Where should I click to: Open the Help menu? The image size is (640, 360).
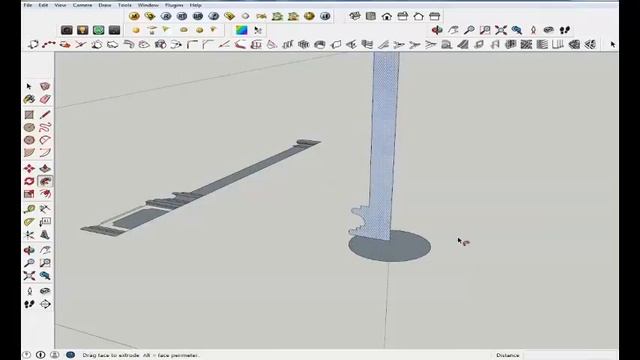196,5
